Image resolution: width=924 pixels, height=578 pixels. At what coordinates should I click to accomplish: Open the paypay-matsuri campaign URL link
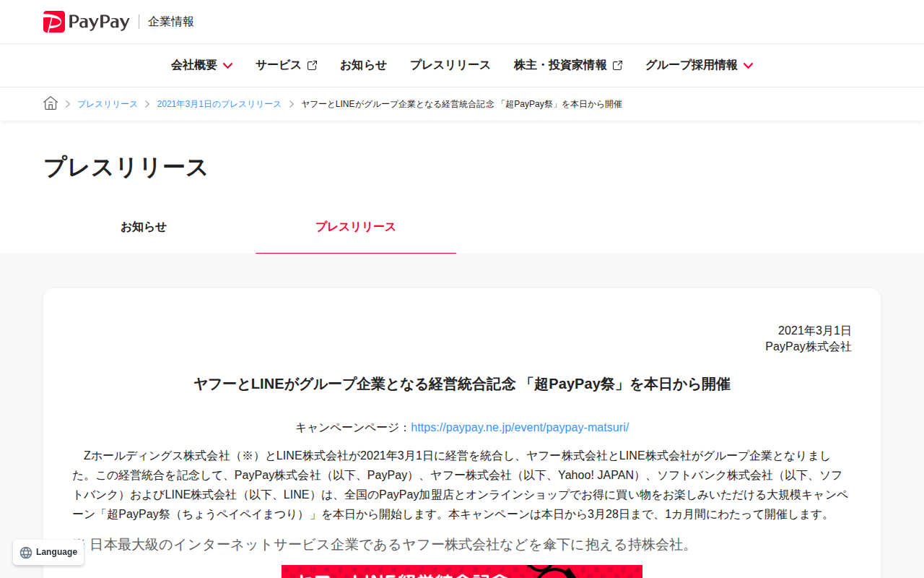click(x=520, y=427)
